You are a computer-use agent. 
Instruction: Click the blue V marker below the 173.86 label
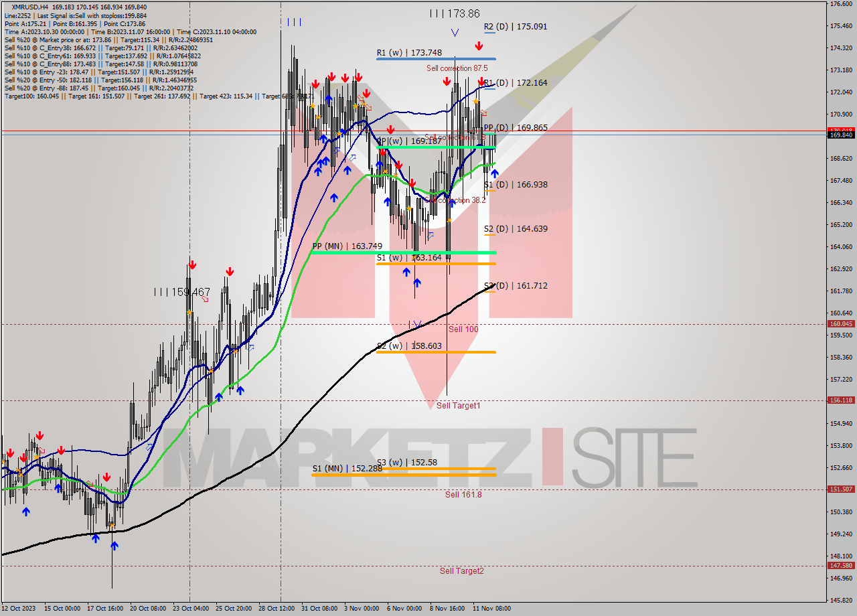[x=455, y=32]
